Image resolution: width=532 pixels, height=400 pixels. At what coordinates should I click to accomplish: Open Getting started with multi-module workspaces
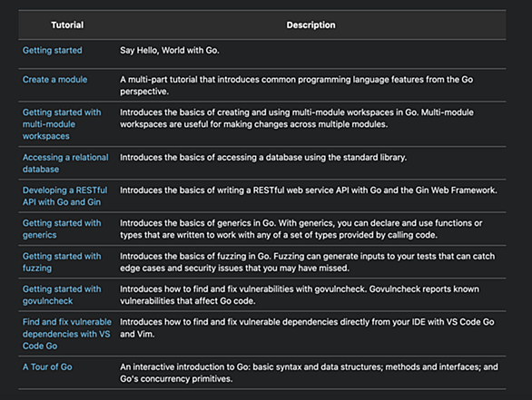[x=62, y=124]
